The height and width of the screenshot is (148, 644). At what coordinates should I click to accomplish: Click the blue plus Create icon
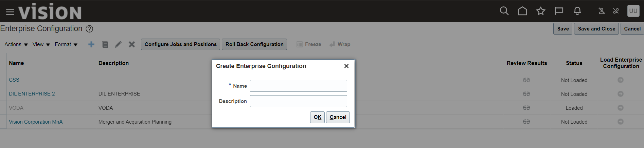(x=91, y=44)
